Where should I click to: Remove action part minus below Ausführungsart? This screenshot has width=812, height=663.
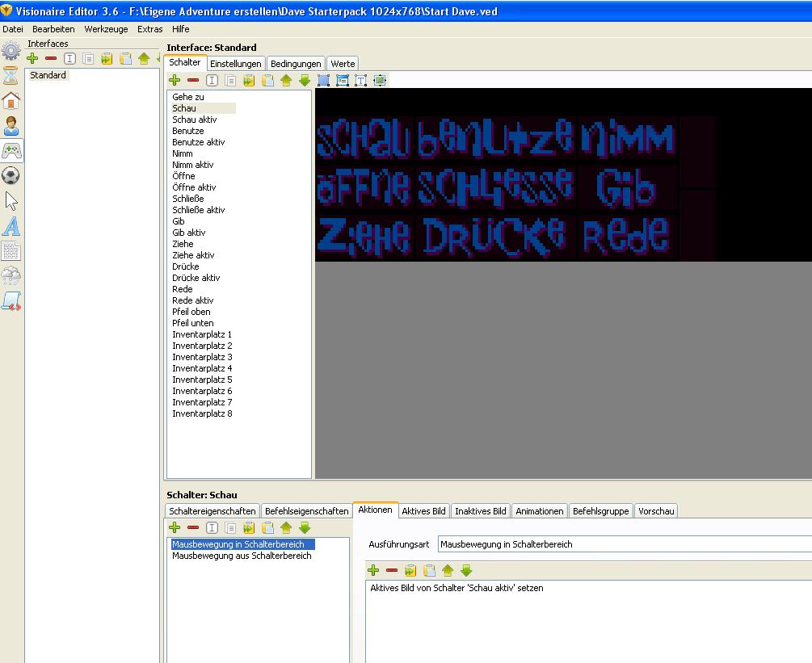click(x=392, y=570)
